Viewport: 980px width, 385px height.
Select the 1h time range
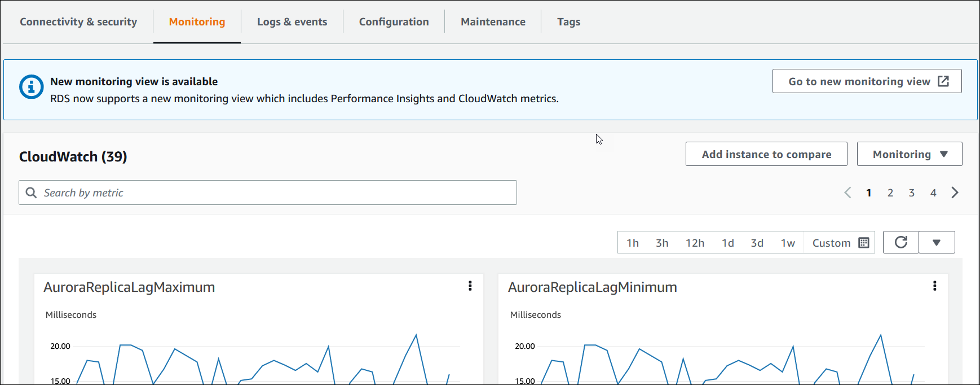point(633,243)
